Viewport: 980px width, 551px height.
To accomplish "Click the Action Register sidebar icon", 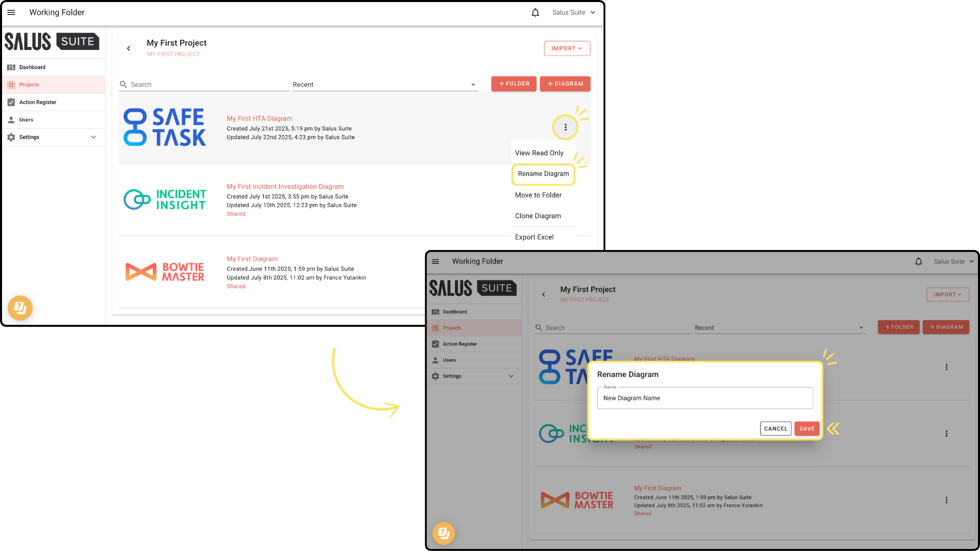I will (x=11, y=102).
